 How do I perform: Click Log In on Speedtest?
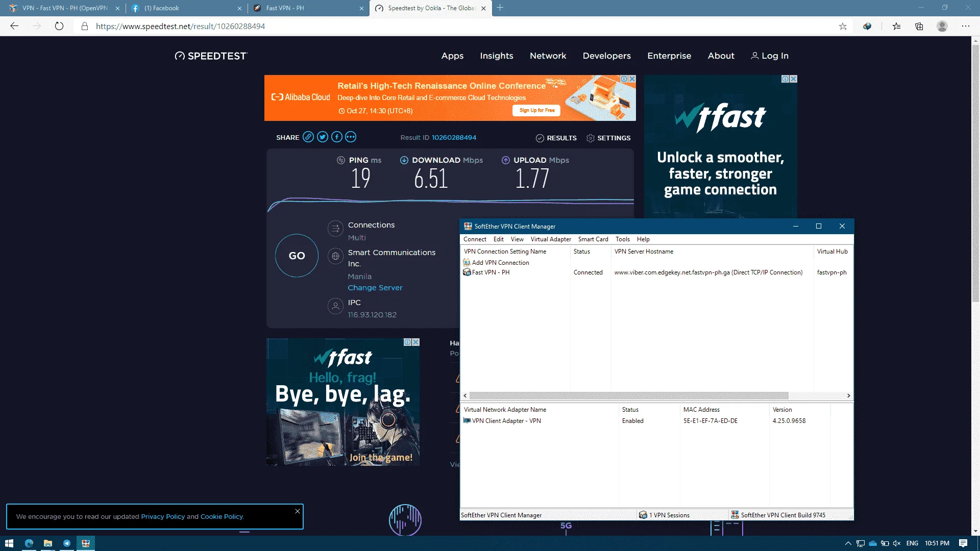[770, 56]
